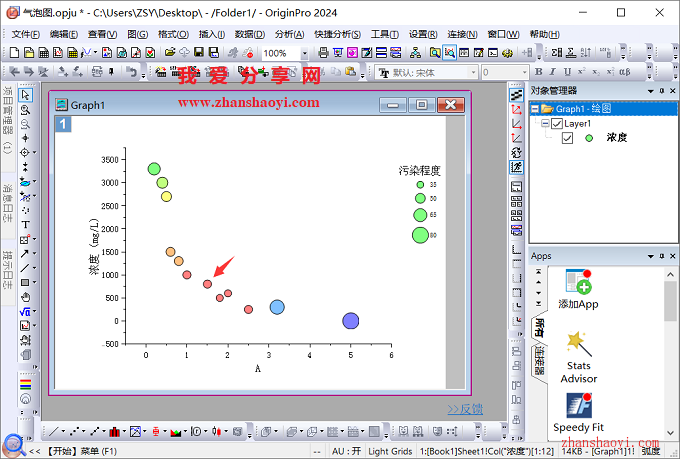Open the 文件(F) menu
Viewport: 680px width, 459px height.
click(25, 34)
